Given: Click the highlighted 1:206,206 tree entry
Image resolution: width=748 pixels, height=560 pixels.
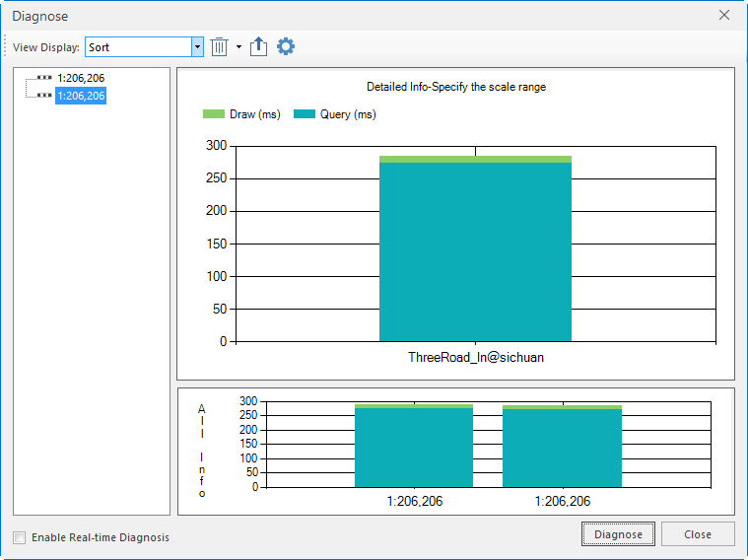Looking at the screenshot, I should click(81, 96).
